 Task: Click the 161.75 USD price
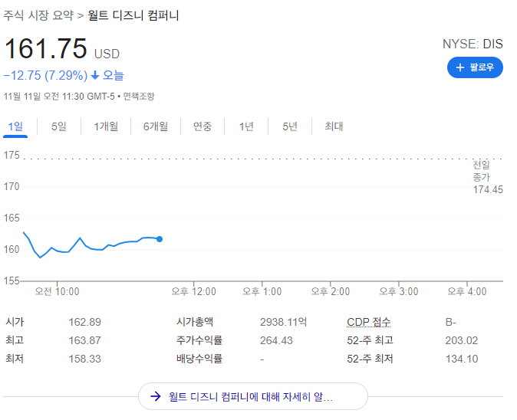point(46,49)
